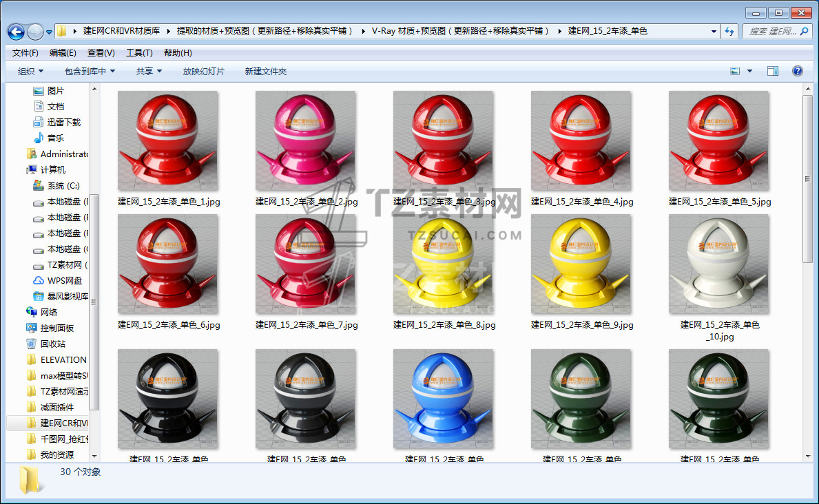Select 图片 library in sidebar
Screen dimensions: 819x504
point(49,91)
